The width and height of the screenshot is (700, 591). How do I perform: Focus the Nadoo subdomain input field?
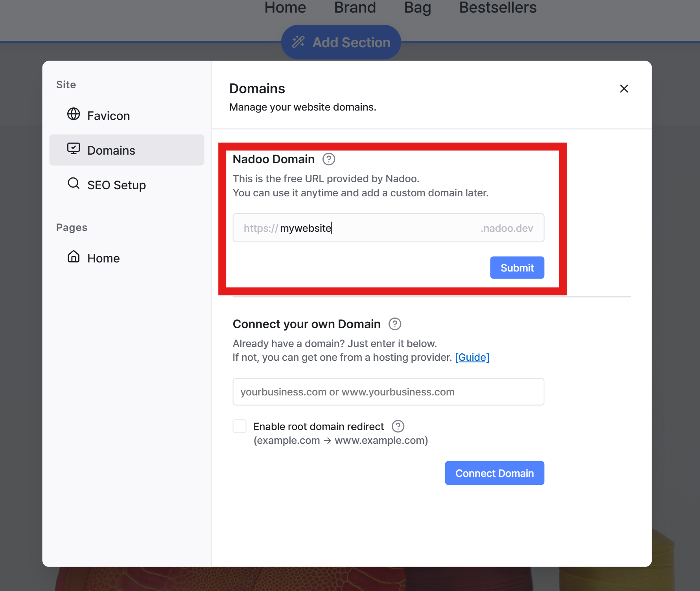tap(389, 228)
